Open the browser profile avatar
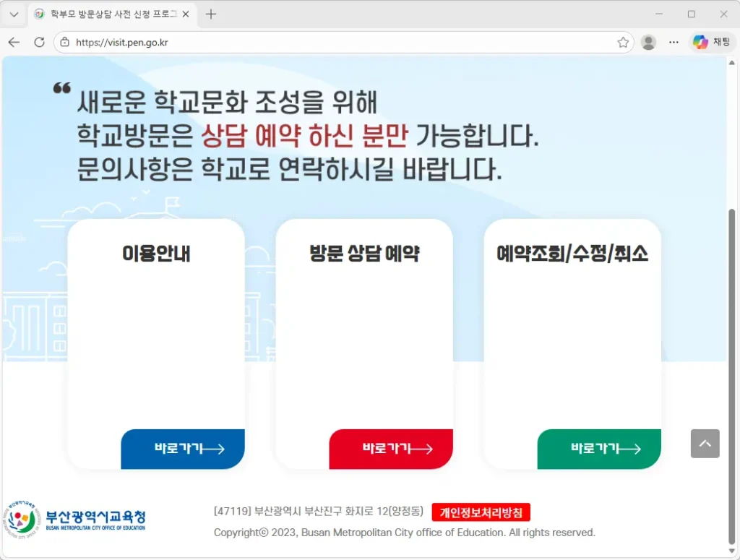 click(648, 42)
